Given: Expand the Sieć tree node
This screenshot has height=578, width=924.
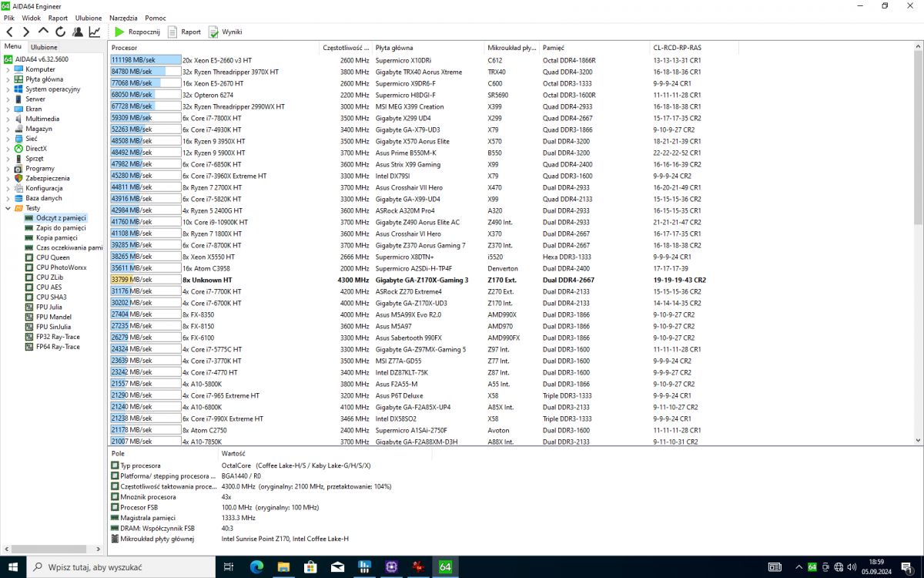Looking at the screenshot, I should tap(8, 139).
